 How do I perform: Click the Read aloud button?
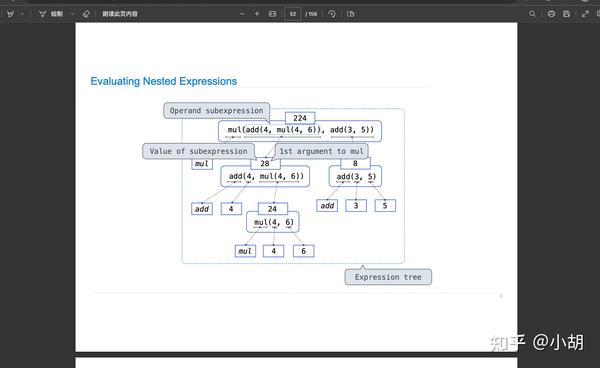120,14
